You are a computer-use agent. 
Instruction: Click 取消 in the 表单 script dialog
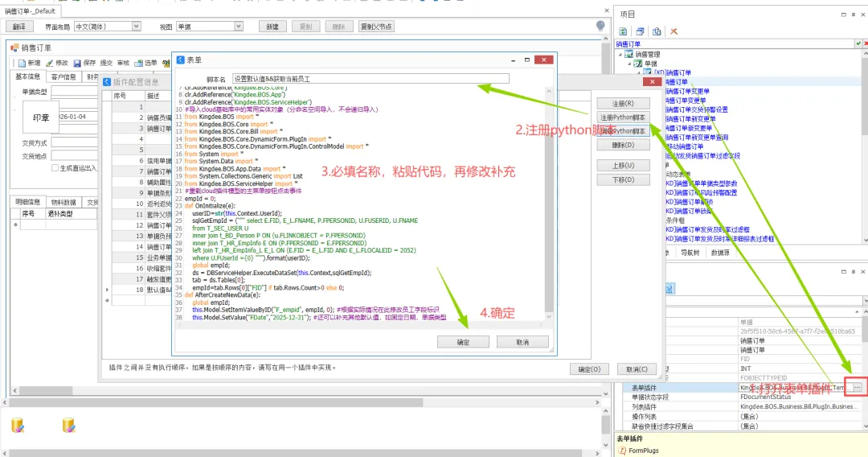(x=522, y=342)
